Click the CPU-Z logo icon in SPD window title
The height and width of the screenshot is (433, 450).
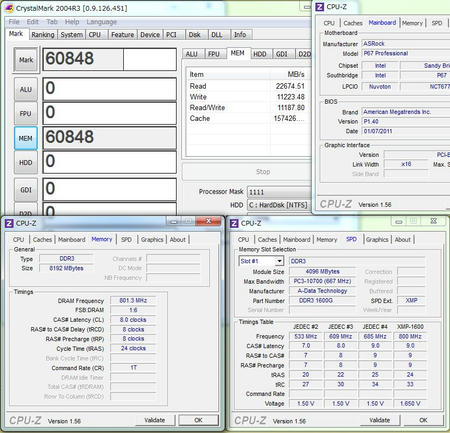click(x=234, y=223)
